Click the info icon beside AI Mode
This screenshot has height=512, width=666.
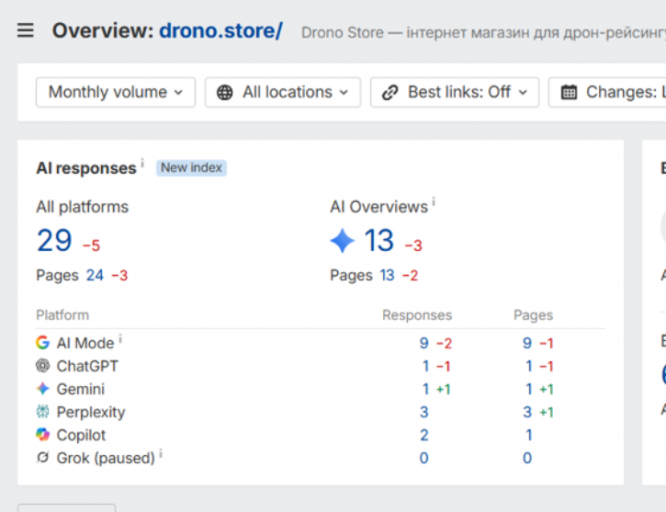pos(121,338)
